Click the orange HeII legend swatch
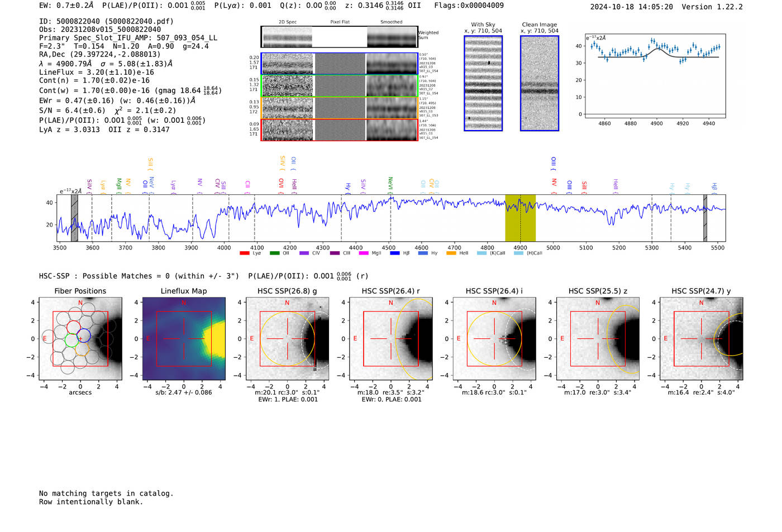 pyautogui.click(x=451, y=253)
